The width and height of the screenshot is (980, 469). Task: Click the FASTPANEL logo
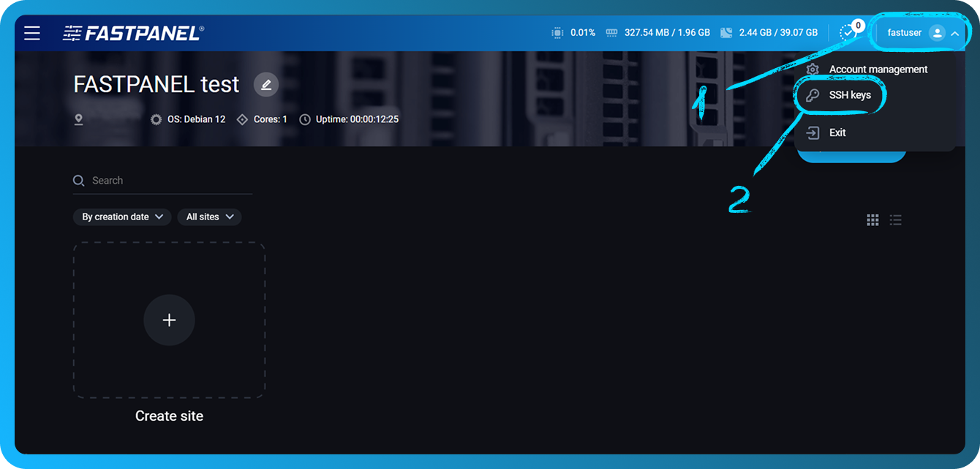pos(132,32)
